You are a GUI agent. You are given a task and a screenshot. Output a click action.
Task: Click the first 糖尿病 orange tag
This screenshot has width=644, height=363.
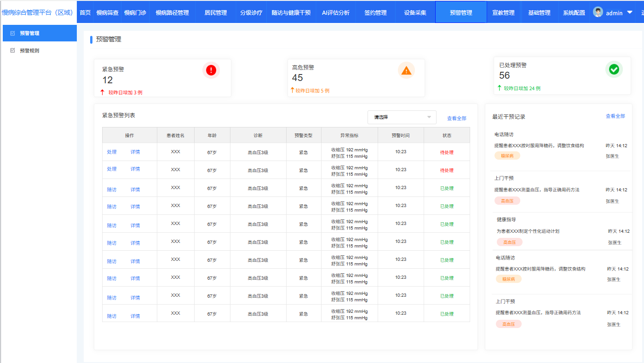pos(507,156)
